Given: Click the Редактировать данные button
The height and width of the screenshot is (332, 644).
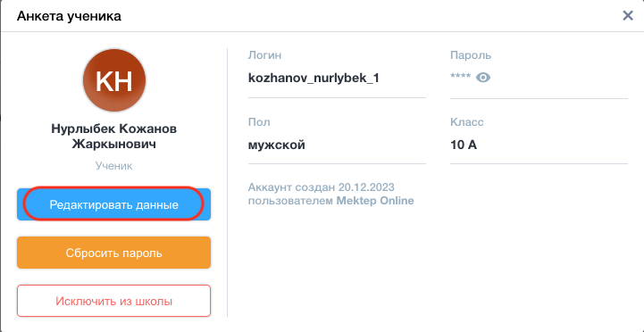Looking at the screenshot, I should (x=113, y=204).
